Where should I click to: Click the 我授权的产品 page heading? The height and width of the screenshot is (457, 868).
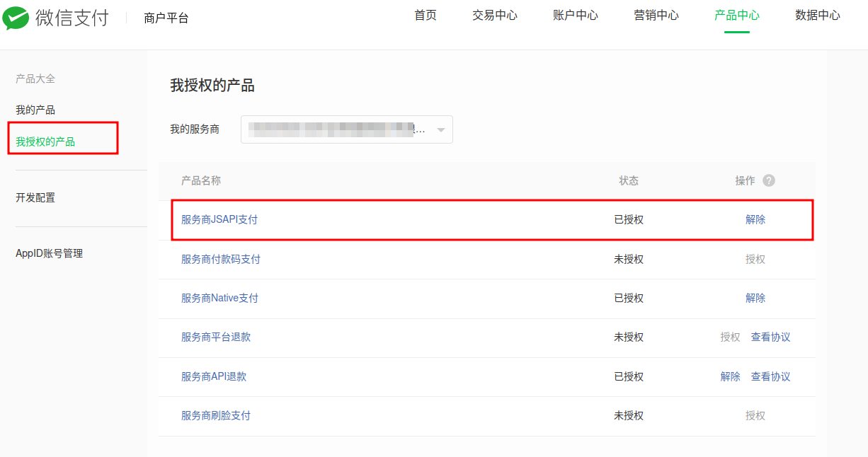pos(212,86)
